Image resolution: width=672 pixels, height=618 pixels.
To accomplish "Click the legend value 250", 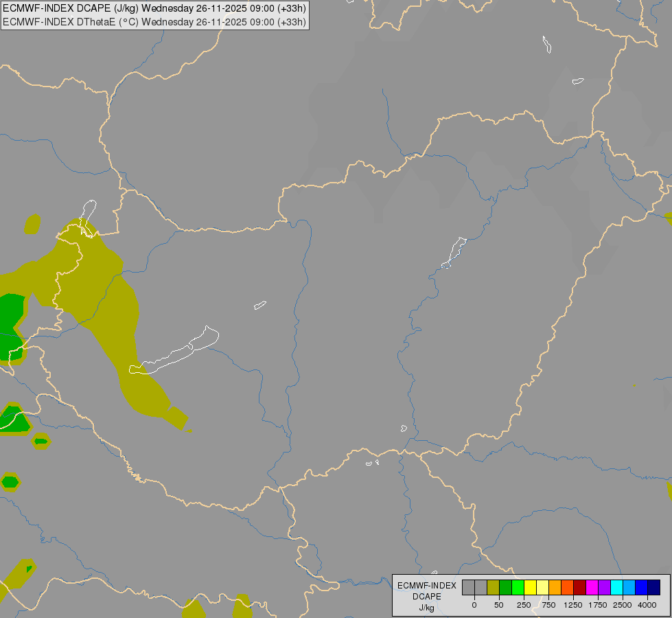I will point(524,605).
